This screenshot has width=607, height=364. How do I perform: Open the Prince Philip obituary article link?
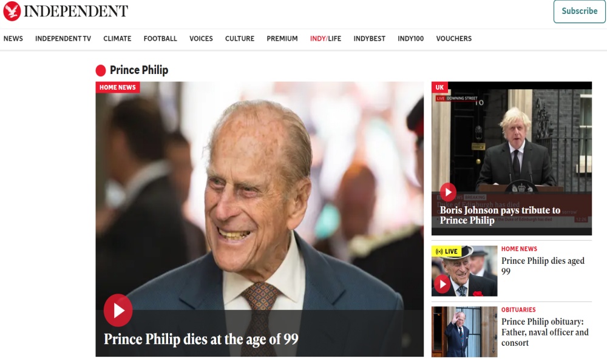coord(544,332)
